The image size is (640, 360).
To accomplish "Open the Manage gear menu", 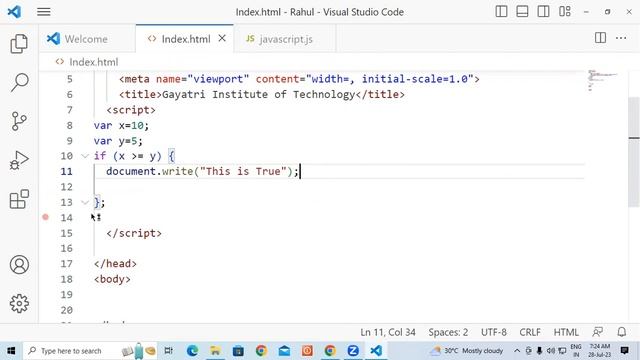I will 19,303.
